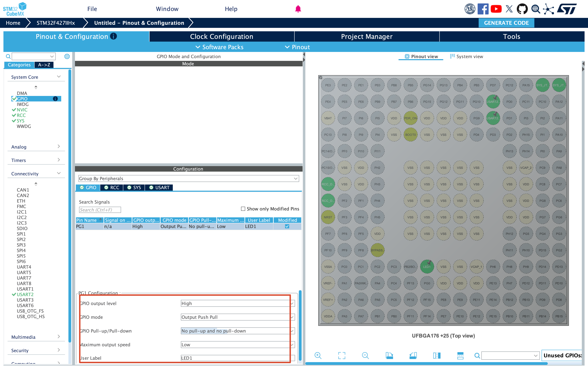
Task: Click the search magnifier above Categories
Action: click(8, 56)
